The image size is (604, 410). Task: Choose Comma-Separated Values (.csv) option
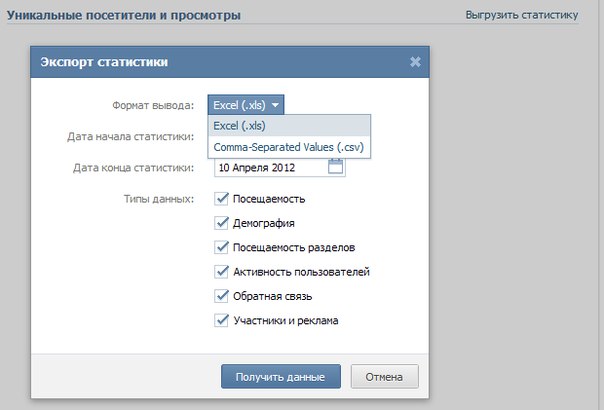click(x=289, y=147)
